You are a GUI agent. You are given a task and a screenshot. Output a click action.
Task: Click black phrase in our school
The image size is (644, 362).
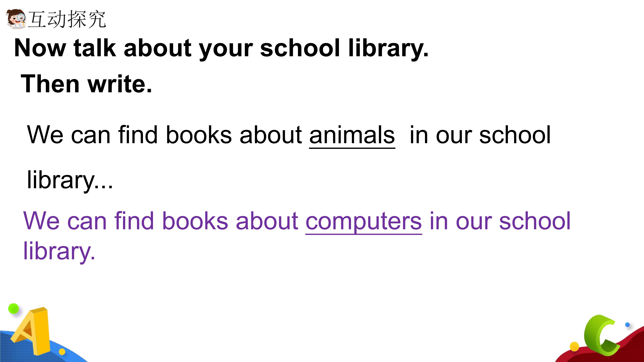tap(480, 135)
